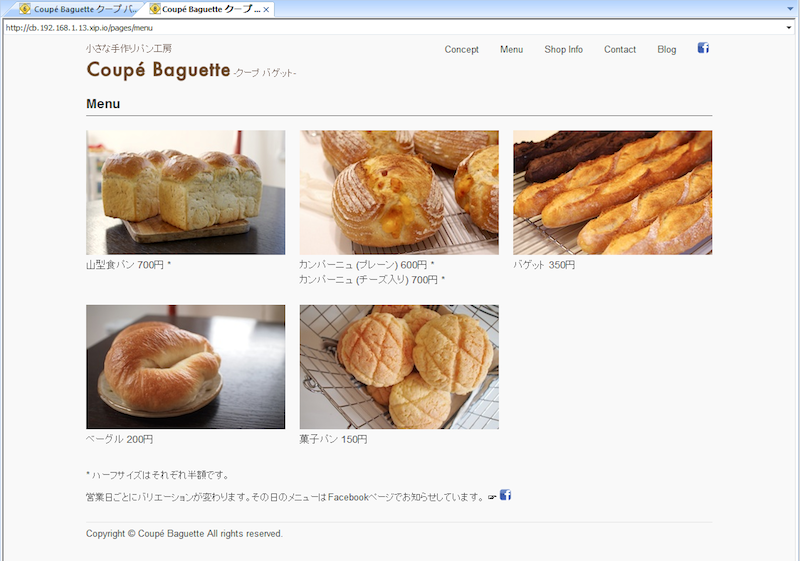The width and height of the screenshot is (800, 561).
Task: Go to the Menu navigation link
Action: 511,49
